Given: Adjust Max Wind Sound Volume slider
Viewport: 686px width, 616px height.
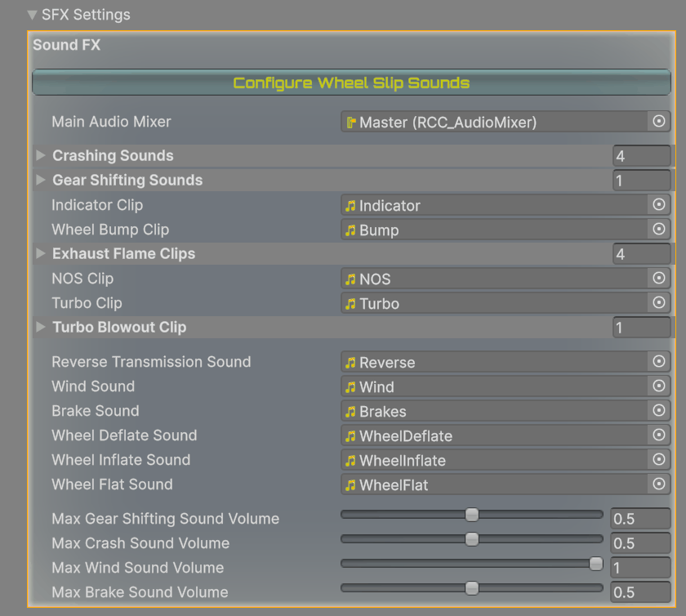Looking at the screenshot, I should [x=472, y=564].
